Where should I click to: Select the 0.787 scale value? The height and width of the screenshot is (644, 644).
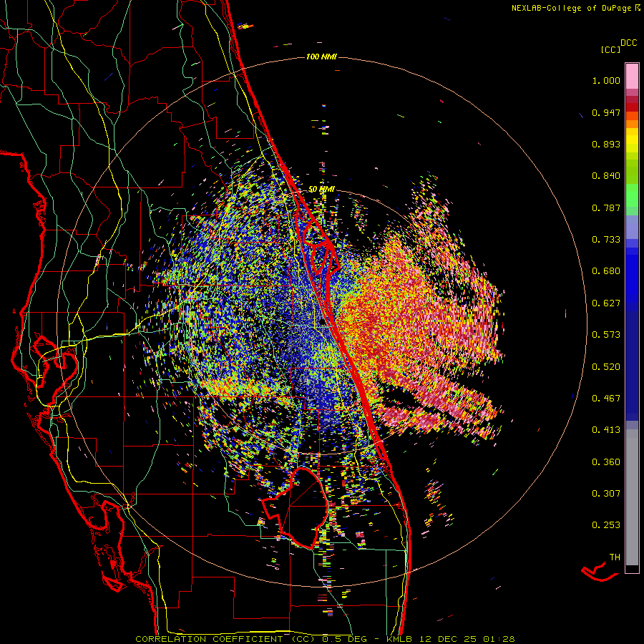pos(606,208)
